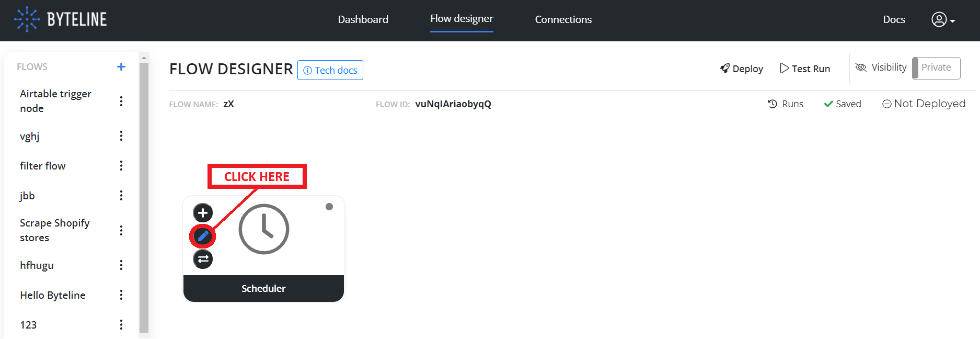Open options for Scrape Shopify stores

(x=121, y=230)
